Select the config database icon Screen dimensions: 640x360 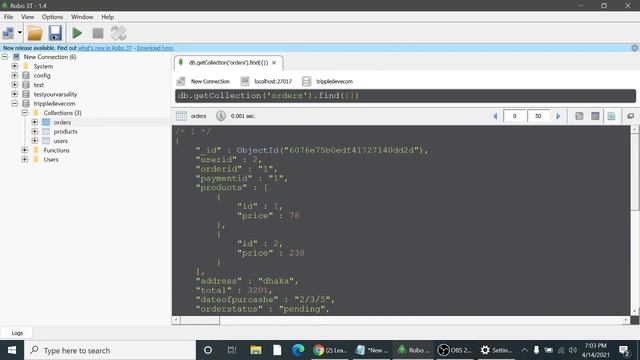coord(26,75)
